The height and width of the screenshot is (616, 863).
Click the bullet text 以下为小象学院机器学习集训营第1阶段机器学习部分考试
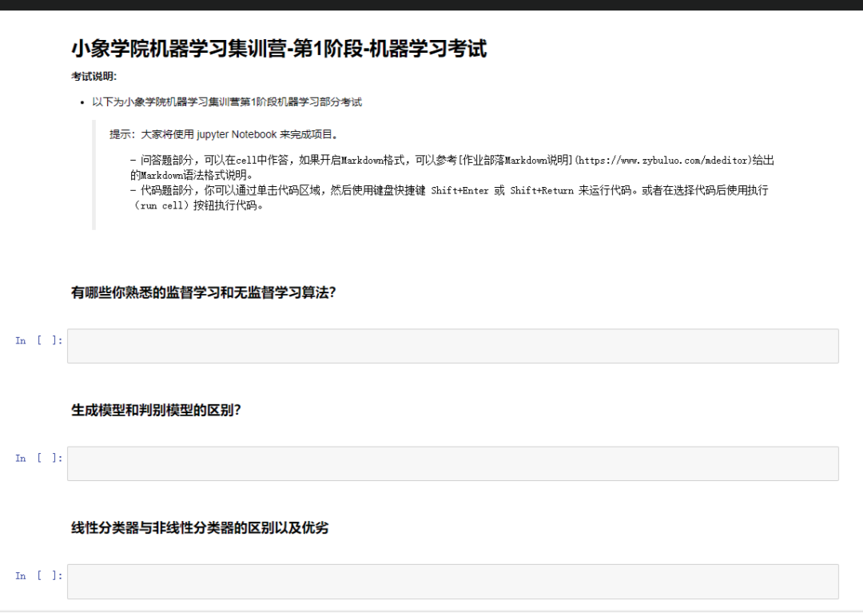pos(227,101)
